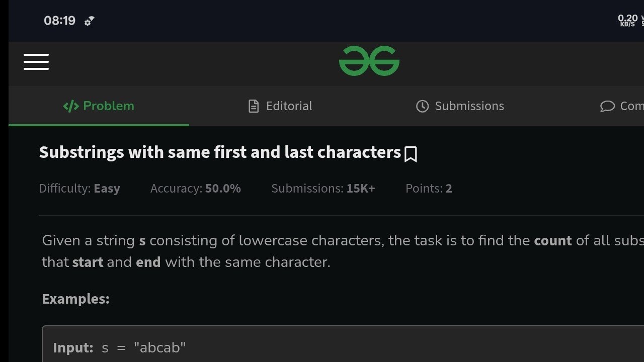
Task: Click the Difficulty: Easy label
Action: 79,189
